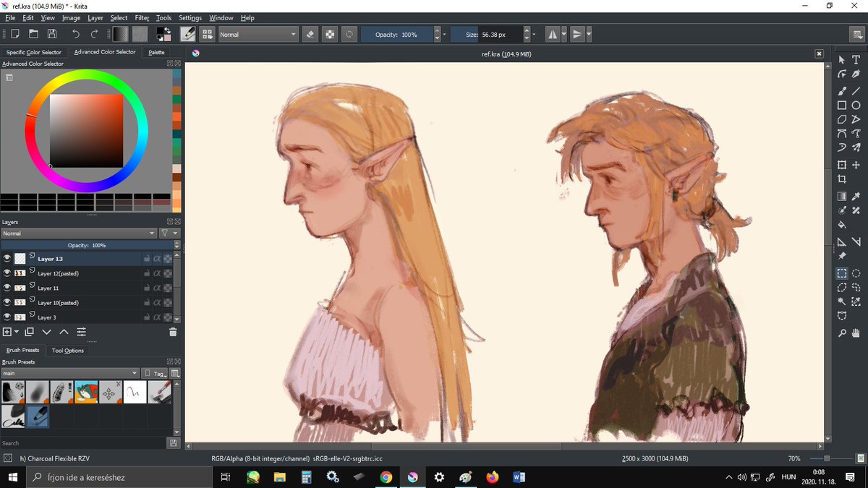868x488 pixels.
Task: Create a new document from toolbar
Action: pos(14,34)
